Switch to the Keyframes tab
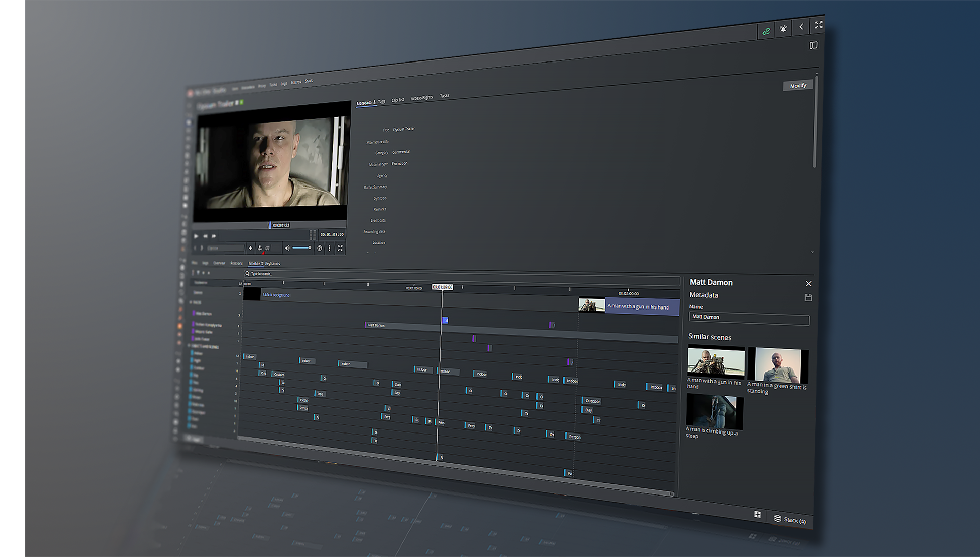This screenshot has height=557, width=980. (x=273, y=264)
